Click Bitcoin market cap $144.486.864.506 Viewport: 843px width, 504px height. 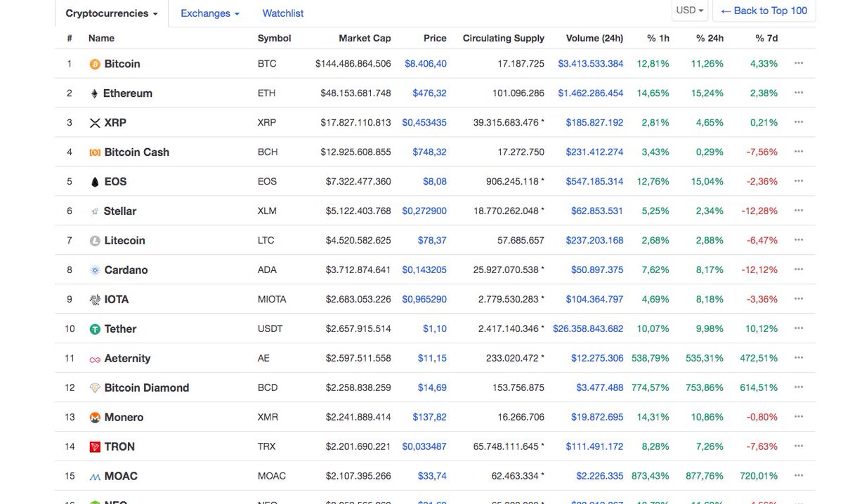[x=353, y=64]
